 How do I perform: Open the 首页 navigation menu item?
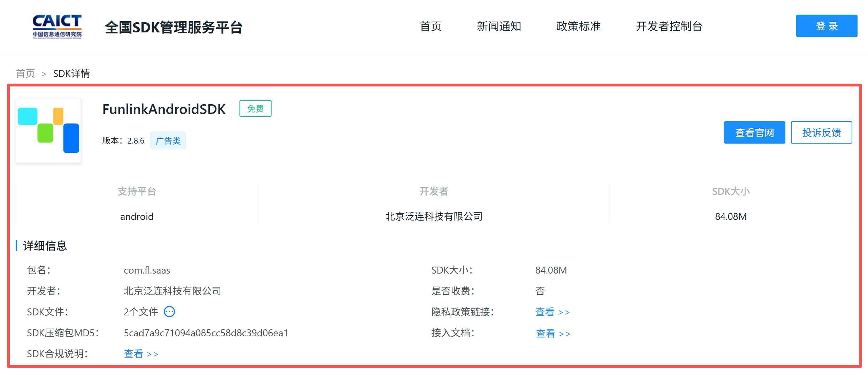pyautogui.click(x=431, y=26)
